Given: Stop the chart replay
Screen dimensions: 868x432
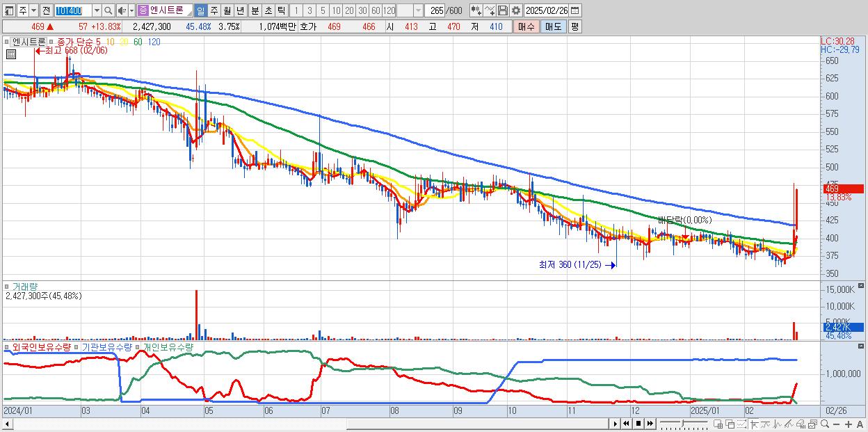Looking at the screenshot, I should tap(638, 424).
